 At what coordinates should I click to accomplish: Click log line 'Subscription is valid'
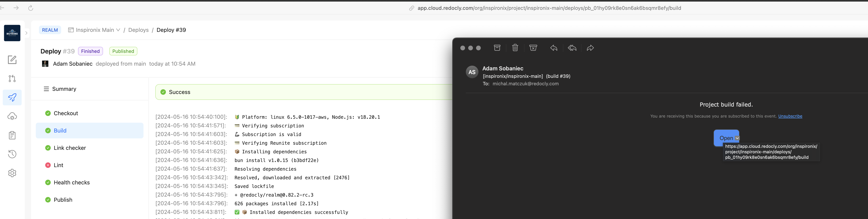click(x=268, y=134)
